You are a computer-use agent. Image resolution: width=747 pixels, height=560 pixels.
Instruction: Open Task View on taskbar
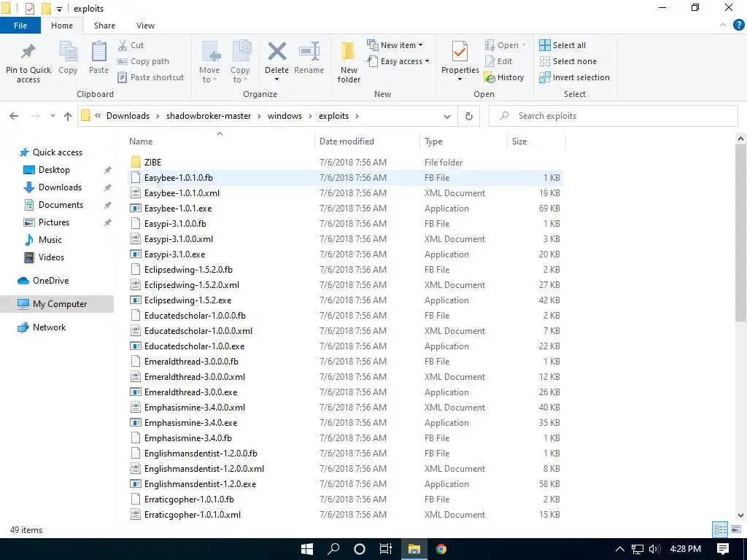[x=385, y=549]
